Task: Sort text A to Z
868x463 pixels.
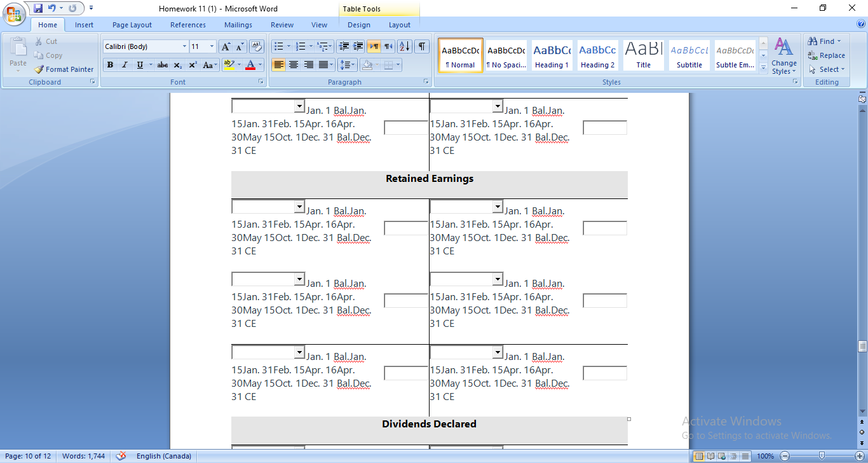Action: coord(405,46)
